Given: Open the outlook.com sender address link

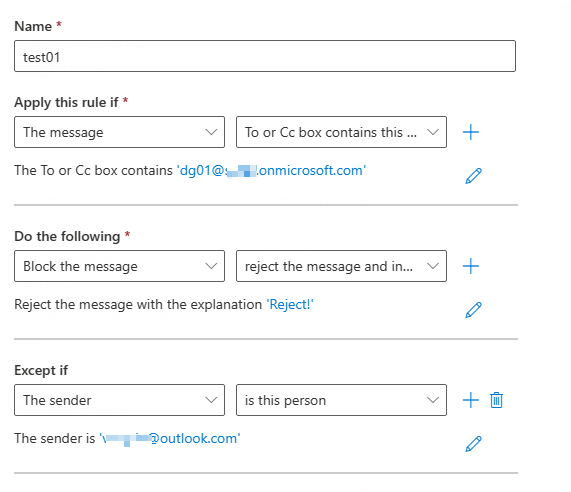Looking at the screenshot, I should [170, 438].
